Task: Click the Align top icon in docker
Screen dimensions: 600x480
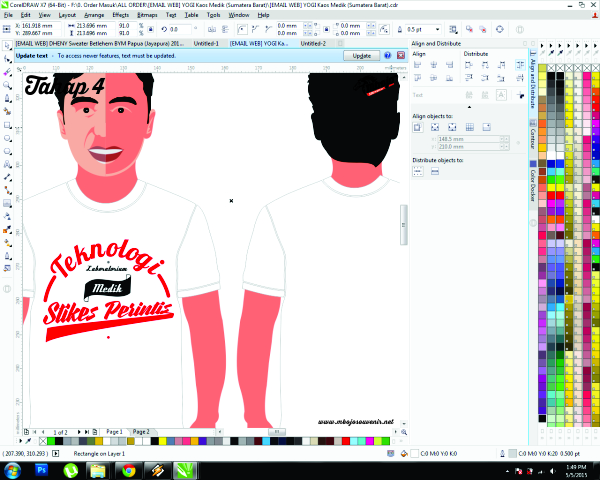Action: 417,78
